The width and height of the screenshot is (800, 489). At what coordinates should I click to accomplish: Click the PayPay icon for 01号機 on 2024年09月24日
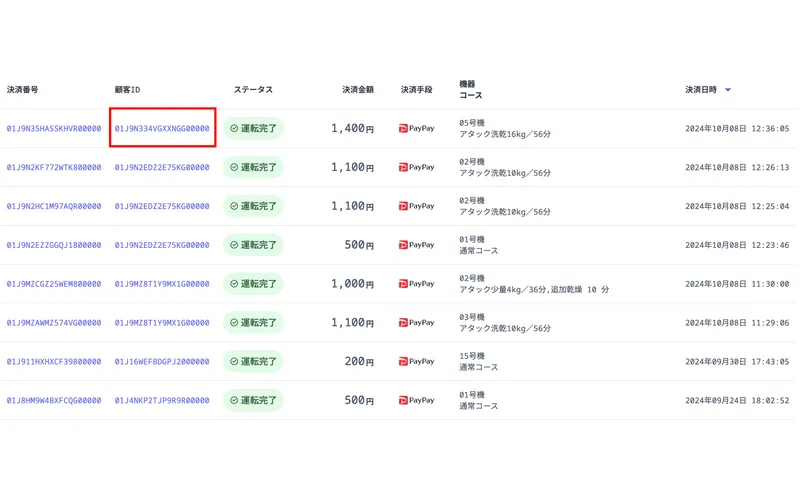404,401
